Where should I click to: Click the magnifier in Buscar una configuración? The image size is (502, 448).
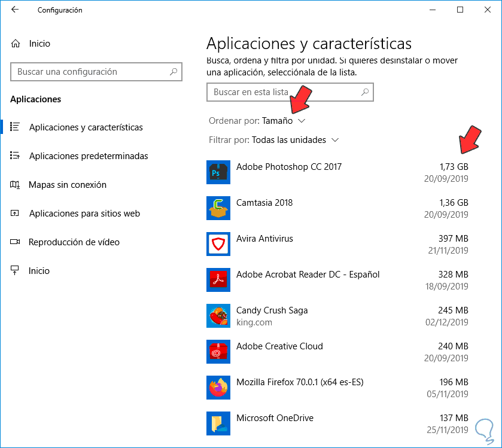[174, 72]
